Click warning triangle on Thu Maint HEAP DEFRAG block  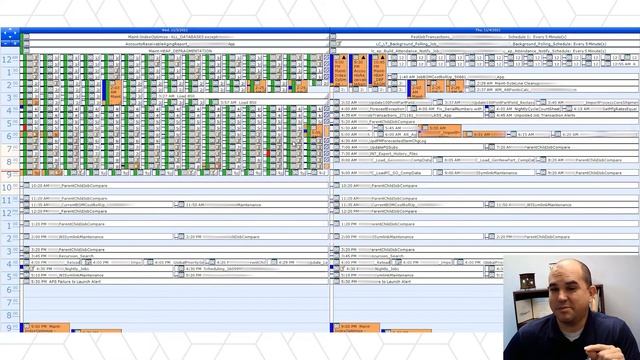[382, 58]
